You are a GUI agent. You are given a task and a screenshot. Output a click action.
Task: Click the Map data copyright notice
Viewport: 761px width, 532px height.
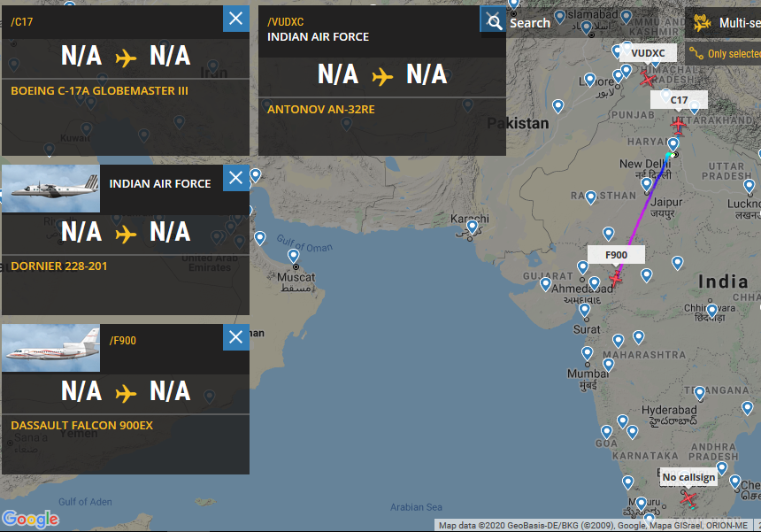(593, 525)
